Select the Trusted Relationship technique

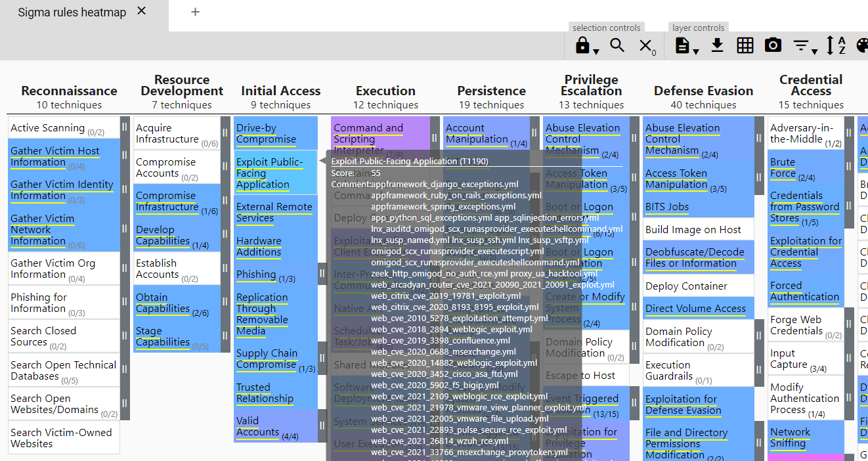(276, 393)
